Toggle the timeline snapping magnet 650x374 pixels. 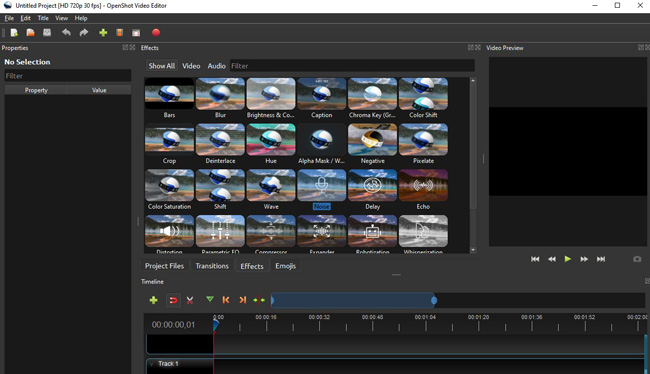173,300
